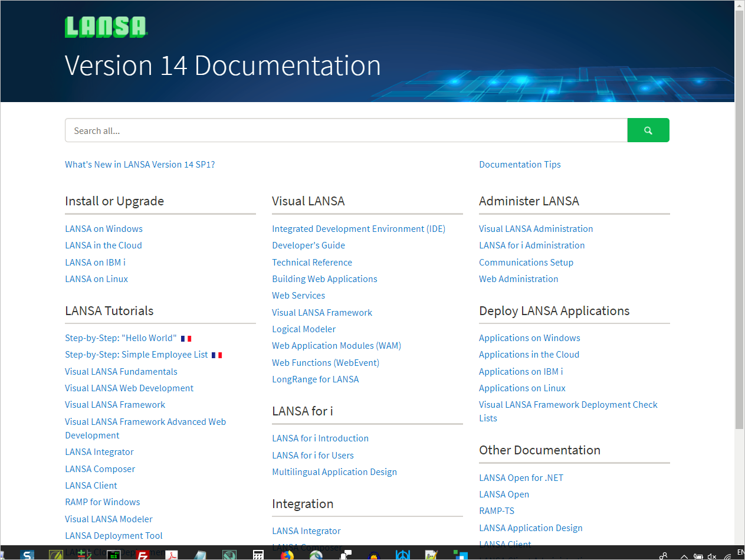The image size is (745, 560).
Task: Open the People icon in system tray
Action: 664,556
